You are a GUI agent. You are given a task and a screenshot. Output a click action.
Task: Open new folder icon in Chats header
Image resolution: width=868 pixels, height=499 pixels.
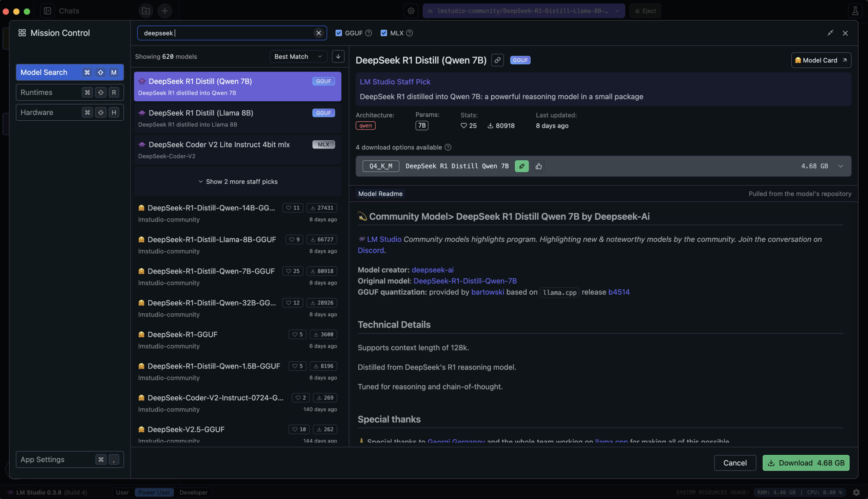click(x=146, y=11)
